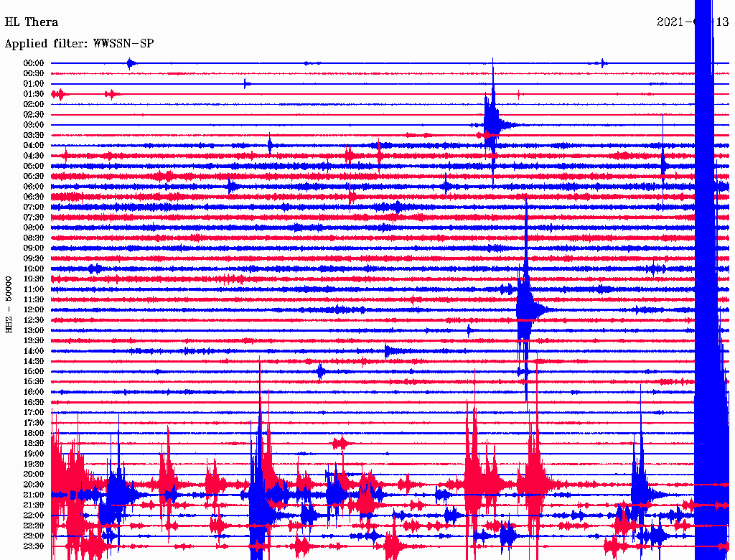Click the 01:00 time label

pyautogui.click(x=34, y=84)
